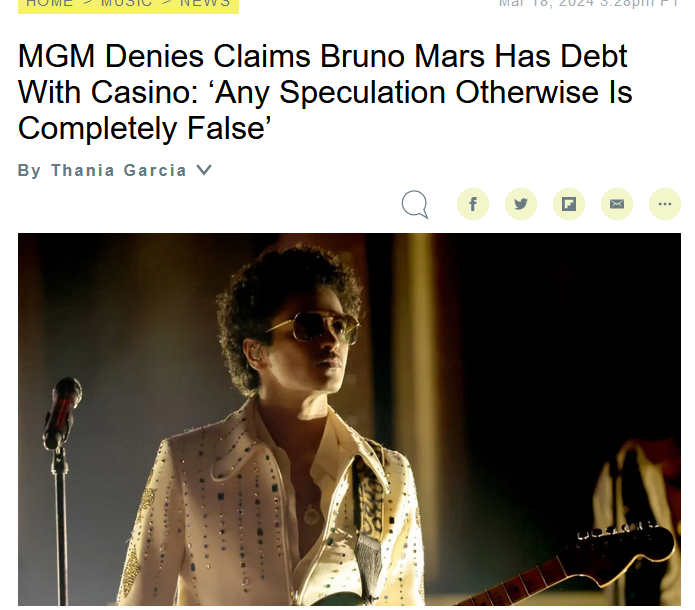This screenshot has height=610, width=695.
Task: Share the article to Flipboard
Action: pyautogui.click(x=569, y=204)
